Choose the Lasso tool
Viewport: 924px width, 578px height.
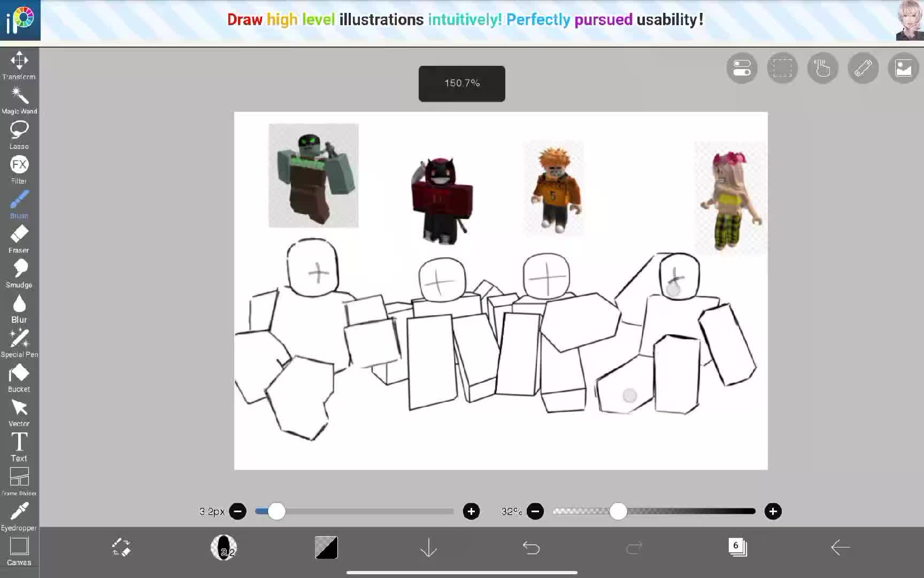pos(19,135)
